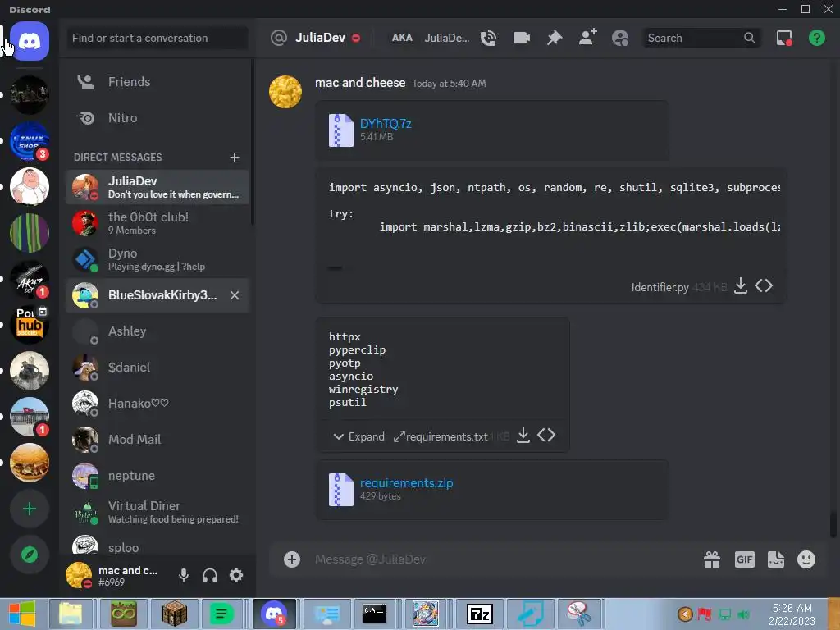This screenshot has height=630, width=840.
Task: Open the Peter Griffin server
Action: pos(30,186)
